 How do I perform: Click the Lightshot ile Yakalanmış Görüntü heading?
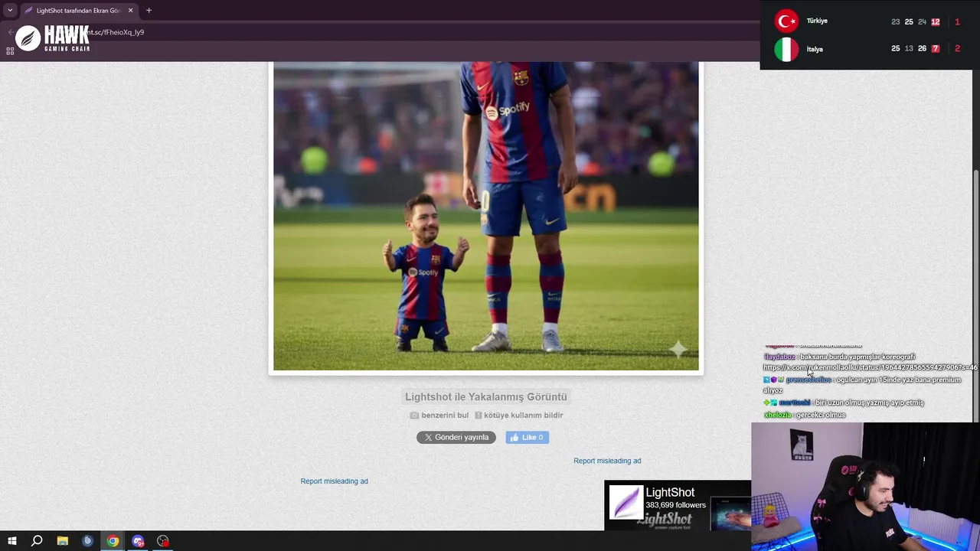coord(486,396)
